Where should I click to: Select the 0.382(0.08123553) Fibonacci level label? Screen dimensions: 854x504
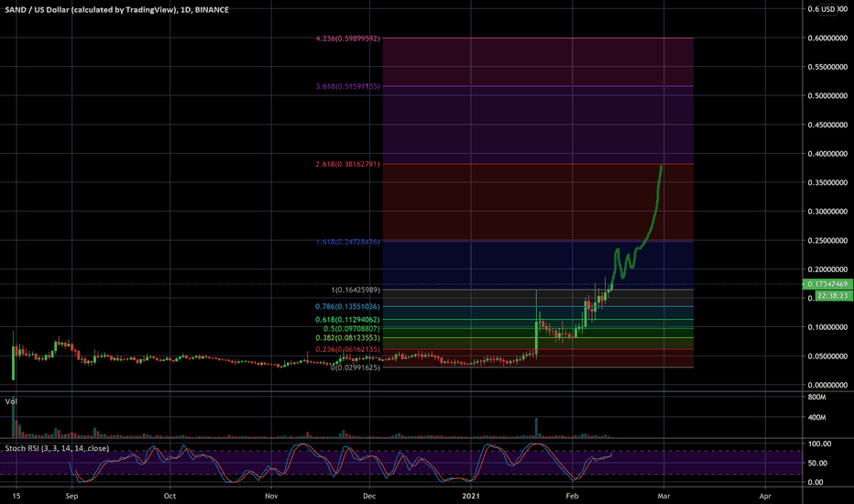(348, 338)
